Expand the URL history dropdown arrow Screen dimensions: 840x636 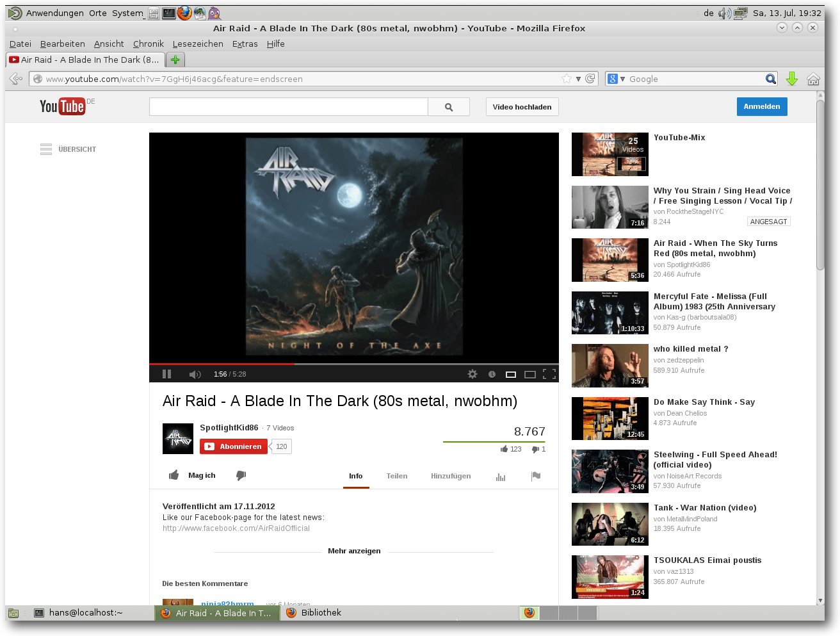coord(578,79)
